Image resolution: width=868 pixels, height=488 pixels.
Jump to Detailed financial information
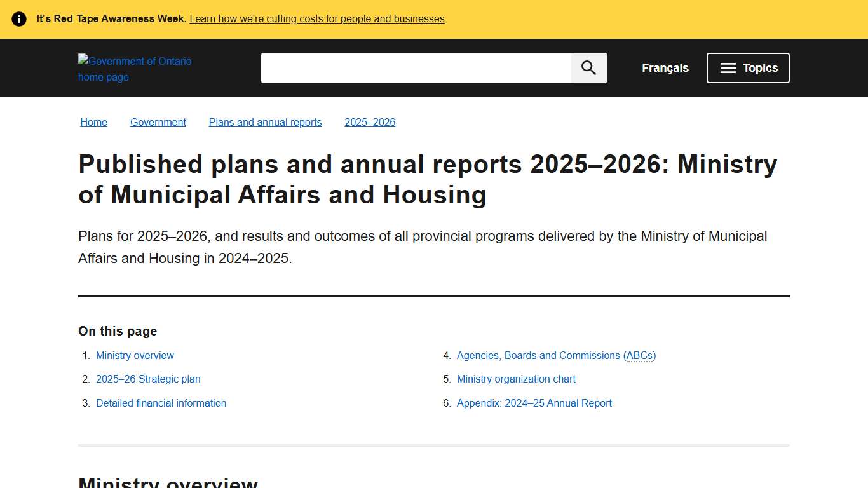[x=161, y=402]
